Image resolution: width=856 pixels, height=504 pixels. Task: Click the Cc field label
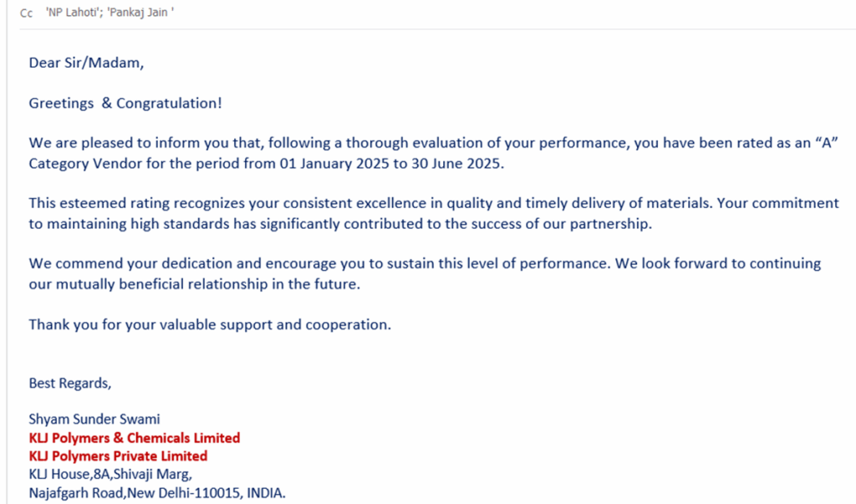[26, 13]
